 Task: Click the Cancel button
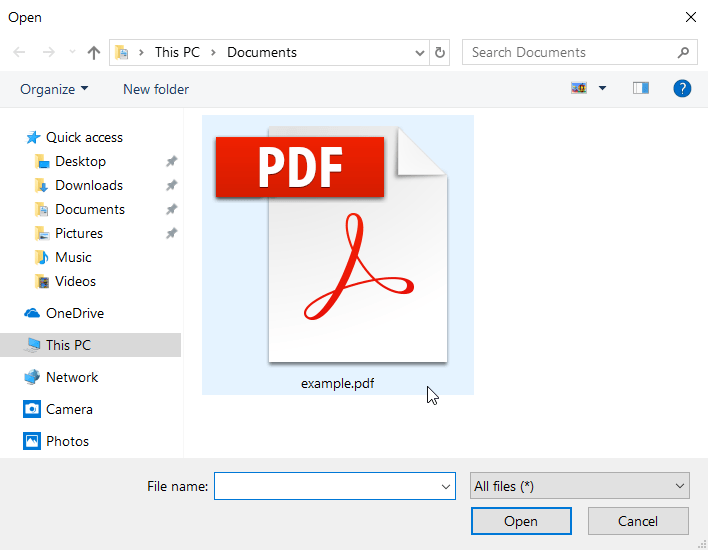638,521
